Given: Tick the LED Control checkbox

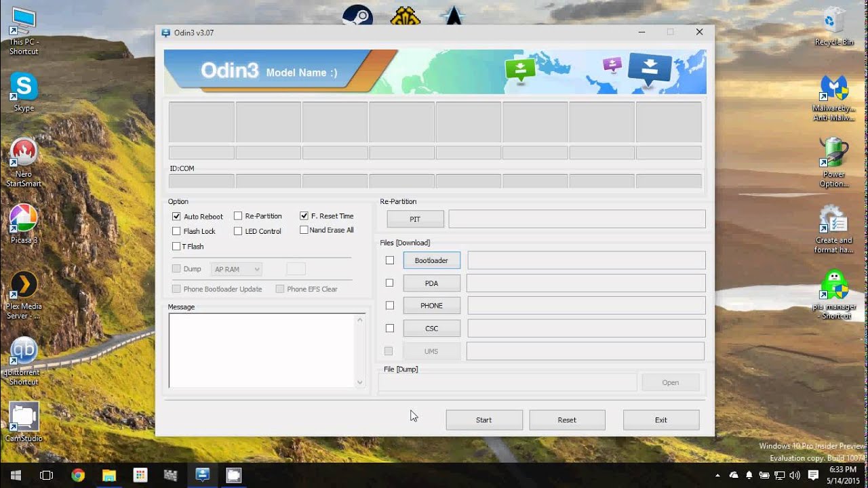Looking at the screenshot, I should 238,231.
